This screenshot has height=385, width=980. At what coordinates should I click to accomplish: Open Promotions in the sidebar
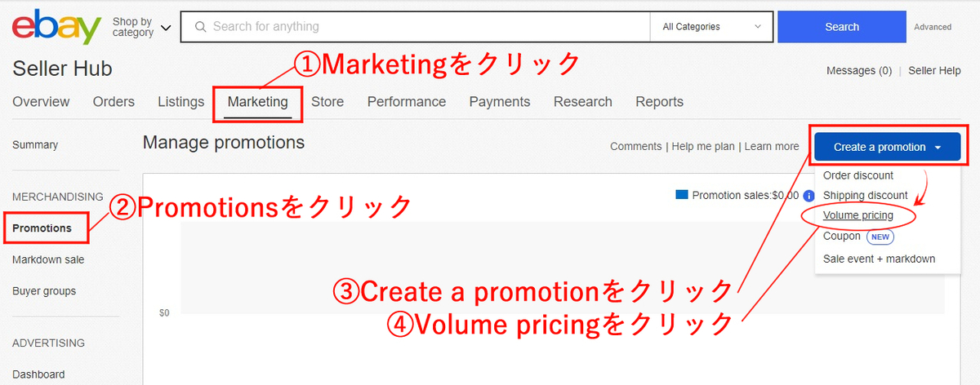[x=42, y=228]
